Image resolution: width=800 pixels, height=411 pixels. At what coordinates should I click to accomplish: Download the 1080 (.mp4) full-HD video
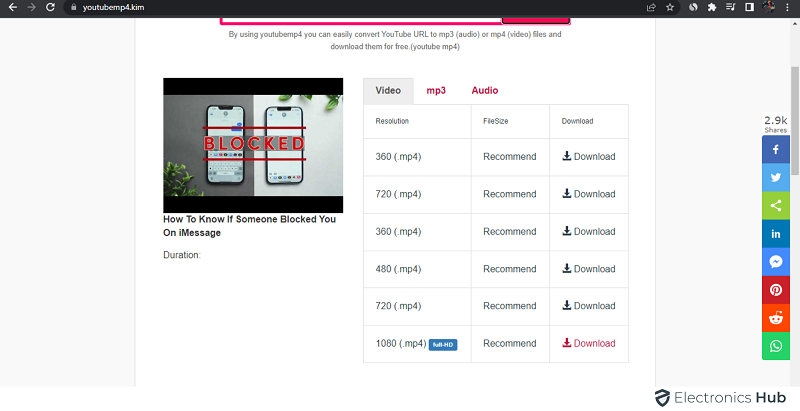pyautogui.click(x=589, y=343)
